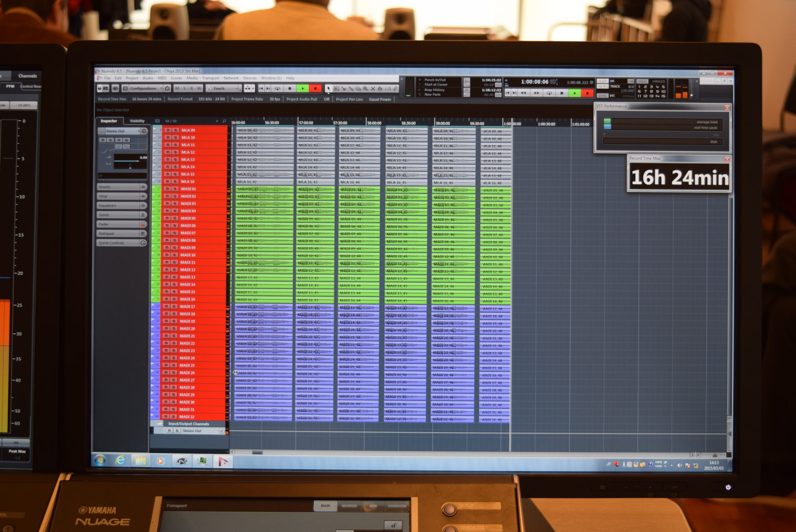
Task: Click Play in the main toolbar
Action: (x=303, y=89)
